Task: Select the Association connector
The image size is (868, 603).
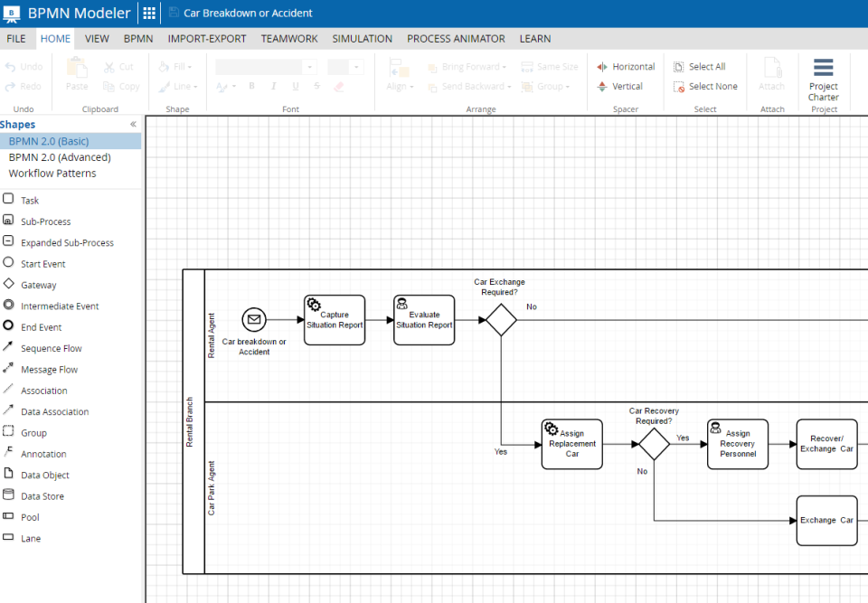Action: pos(35,391)
